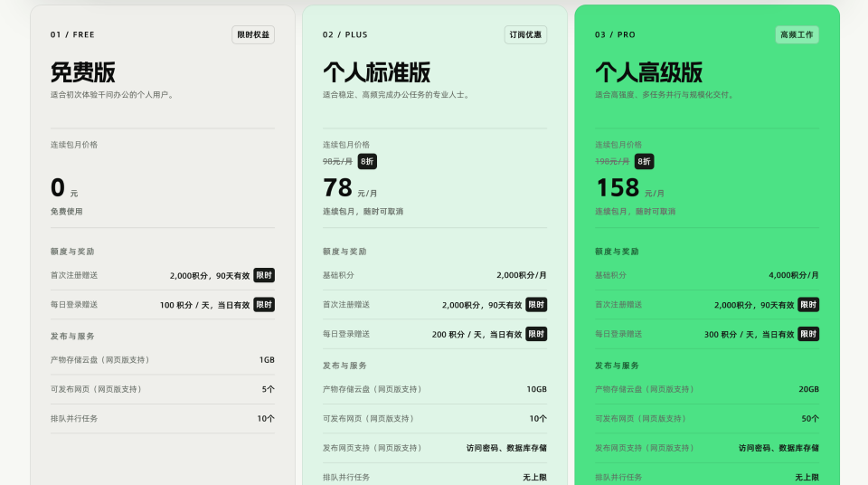Click the 200 积分 / 天，当日有效 value

pyautogui.click(x=477, y=334)
